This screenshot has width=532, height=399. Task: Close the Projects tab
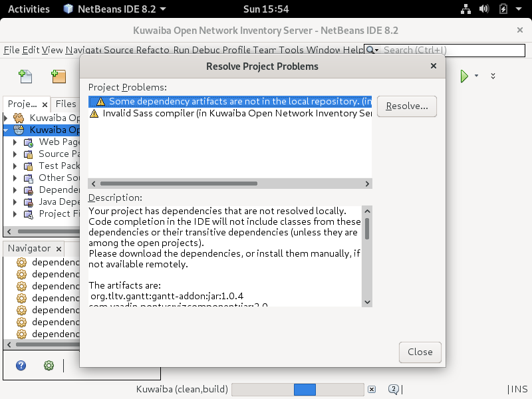pos(45,104)
